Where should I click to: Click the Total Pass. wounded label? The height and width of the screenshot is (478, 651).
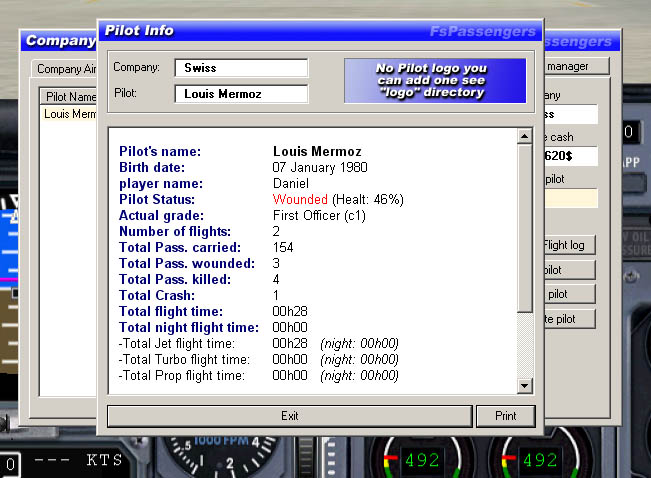coord(187,264)
